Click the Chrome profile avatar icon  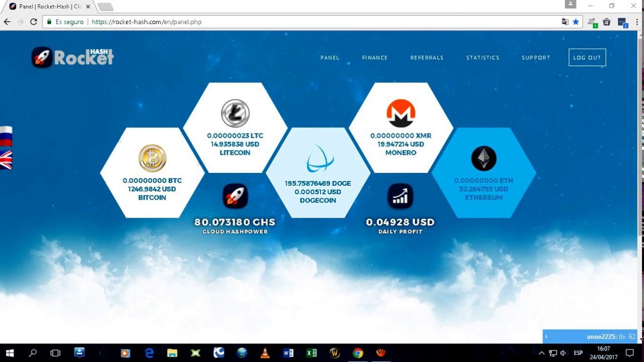[x=570, y=4]
